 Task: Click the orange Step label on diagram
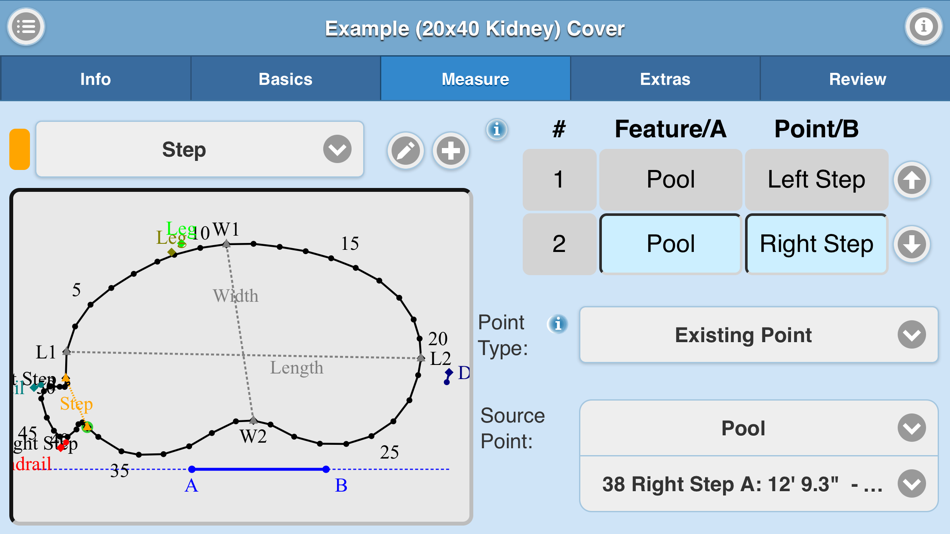coord(76,404)
